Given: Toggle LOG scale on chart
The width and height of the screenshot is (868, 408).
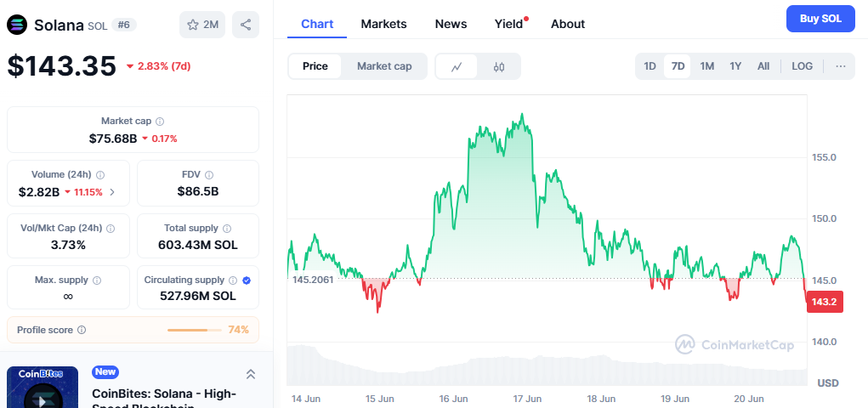Looking at the screenshot, I should 803,66.
